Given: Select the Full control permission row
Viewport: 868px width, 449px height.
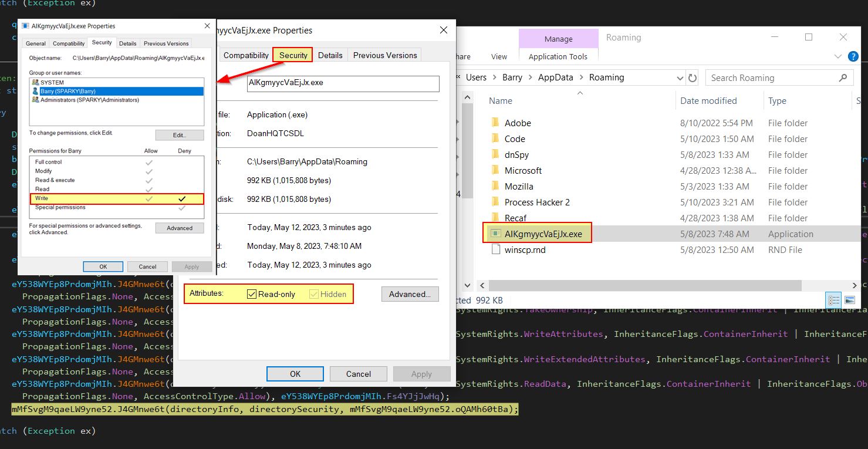Looking at the screenshot, I should 117,162.
